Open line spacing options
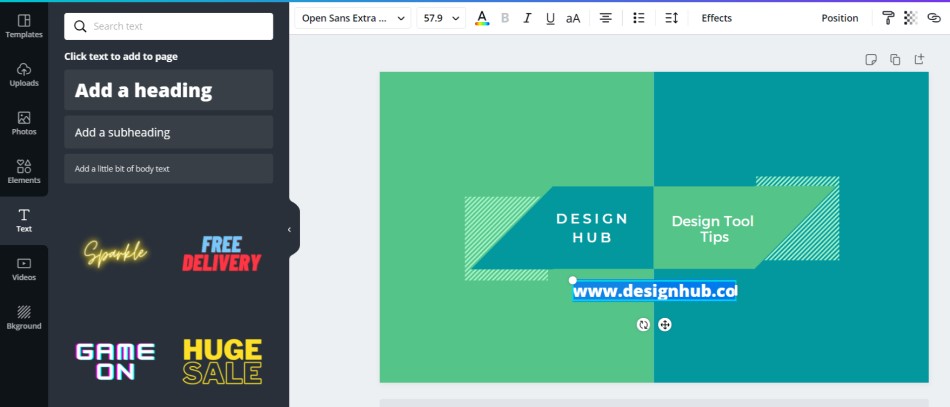Screen dimensions: 950x407 671,18
